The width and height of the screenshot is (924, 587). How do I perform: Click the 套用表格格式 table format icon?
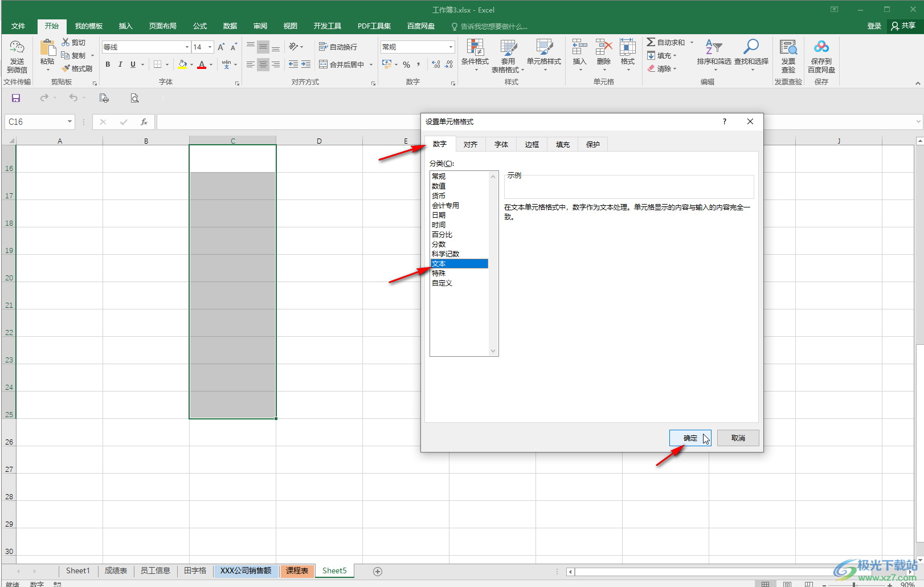[508, 48]
